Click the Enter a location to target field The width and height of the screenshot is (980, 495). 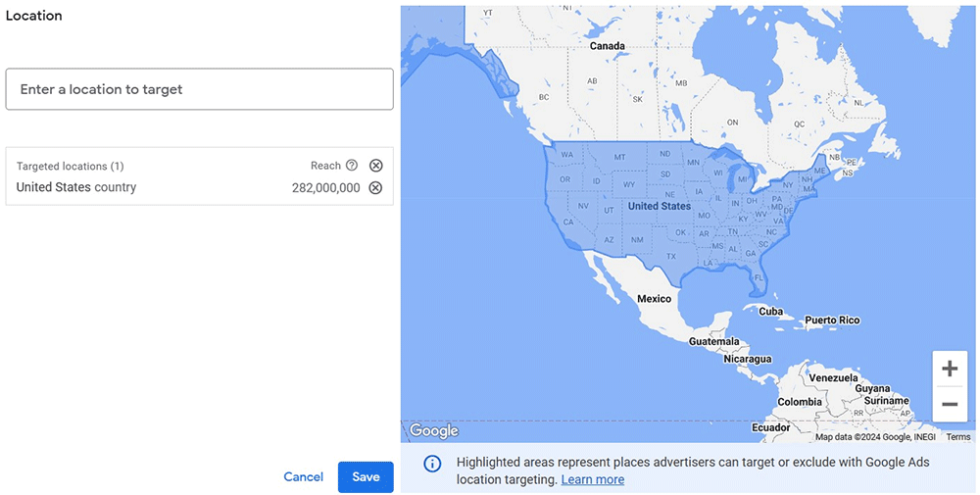click(x=199, y=89)
